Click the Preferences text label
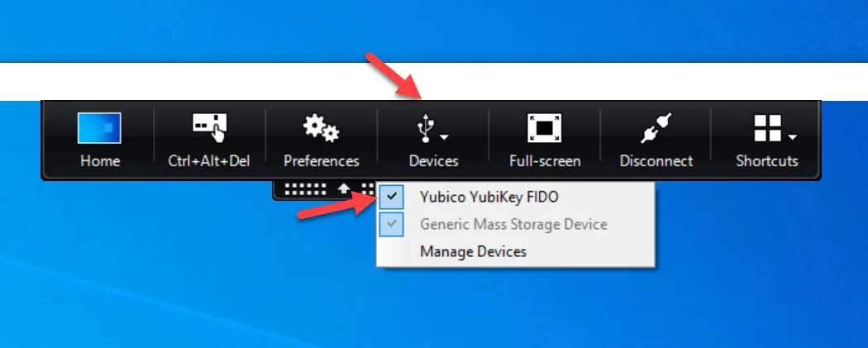The width and height of the screenshot is (868, 348). tap(321, 161)
